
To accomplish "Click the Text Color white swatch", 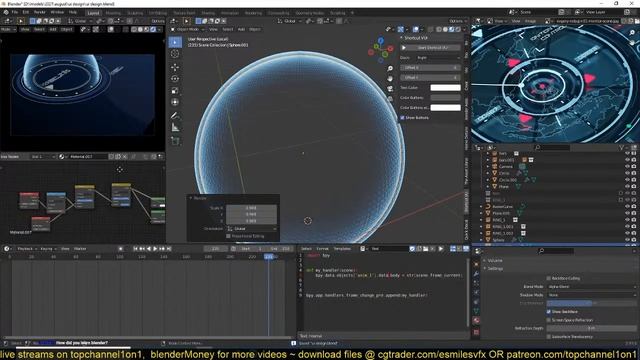I will click(x=445, y=88).
